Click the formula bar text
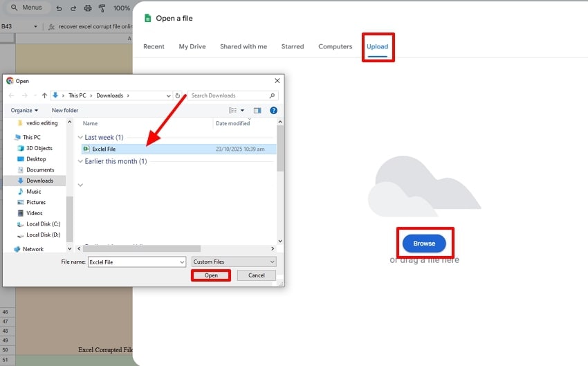Image resolution: width=588 pixels, height=366 pixels. [95, 26]
